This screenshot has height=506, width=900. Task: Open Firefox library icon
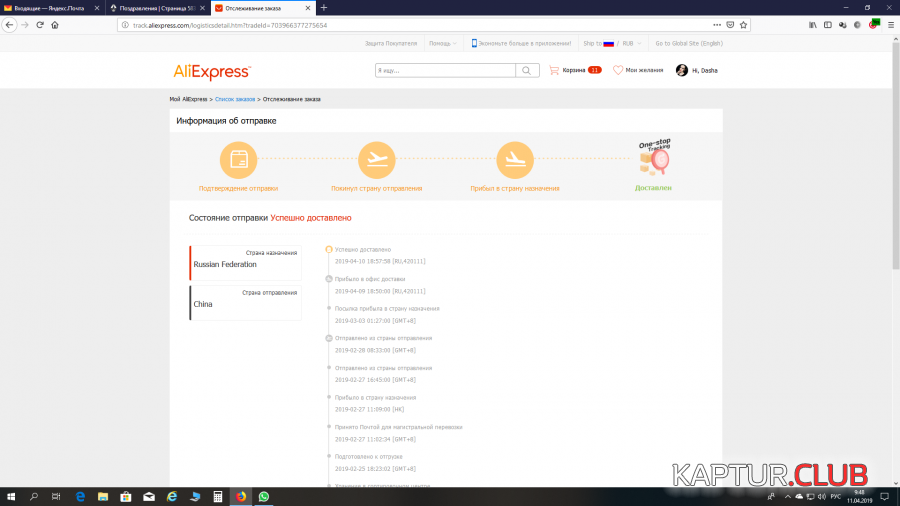813,25
